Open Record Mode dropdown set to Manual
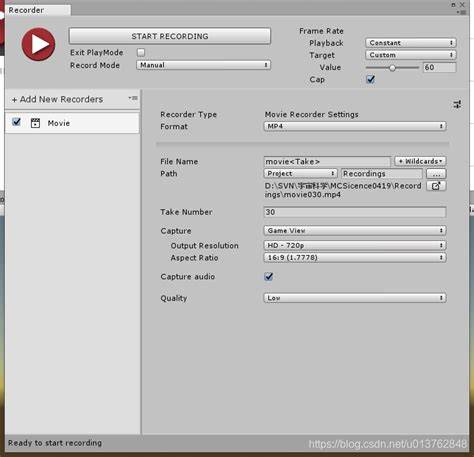This screenshot has height=457, width=474. click(203, 65)
